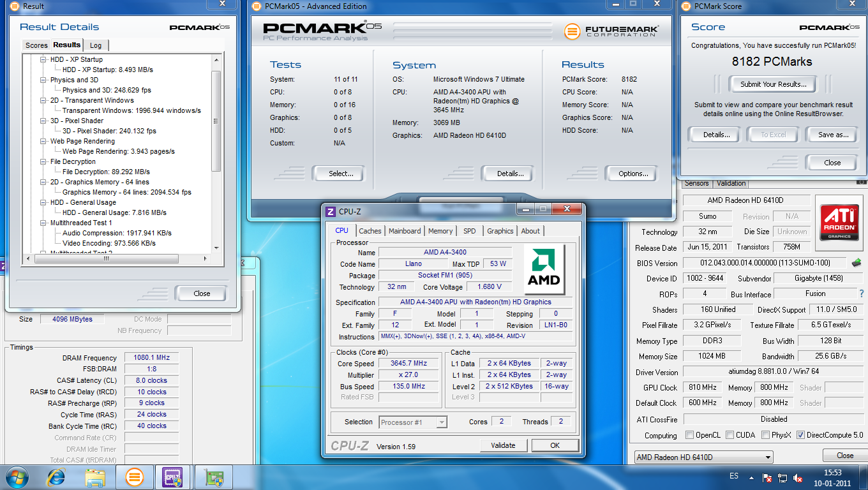Select 'Video Encoding: 973.566 KB/s' row
This screenshot has height=490, width=868.
point(108,243)
